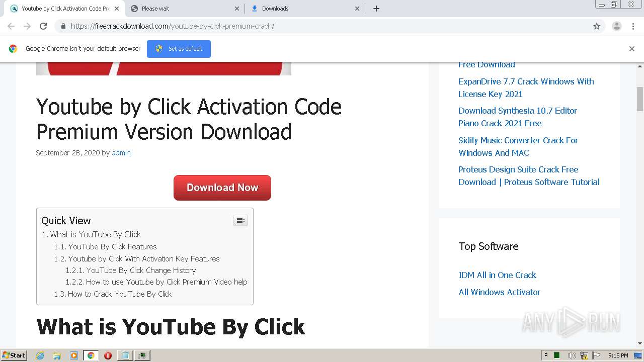The width and height of the screenshot is (644, 362).
Task: Open the admin author link
Action: pos(121,153)
